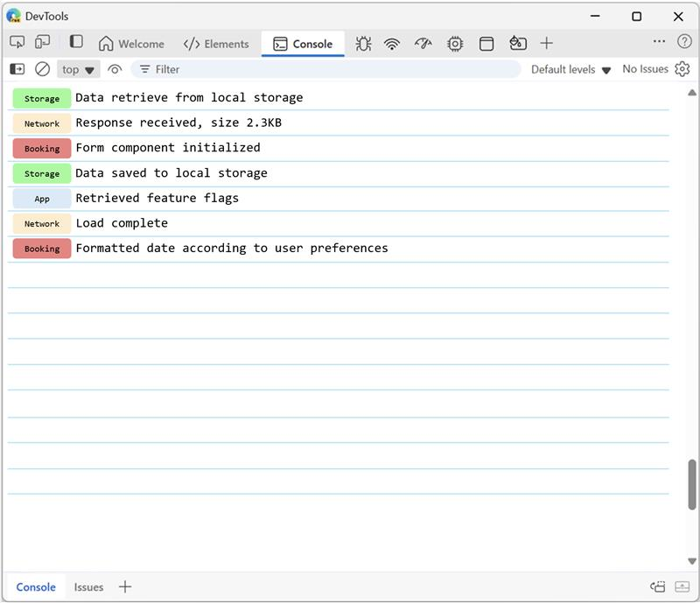The width and height of the screenshot is (700, 603).
Task: Open the More Tools plus menu
Action: coord(547,43)
